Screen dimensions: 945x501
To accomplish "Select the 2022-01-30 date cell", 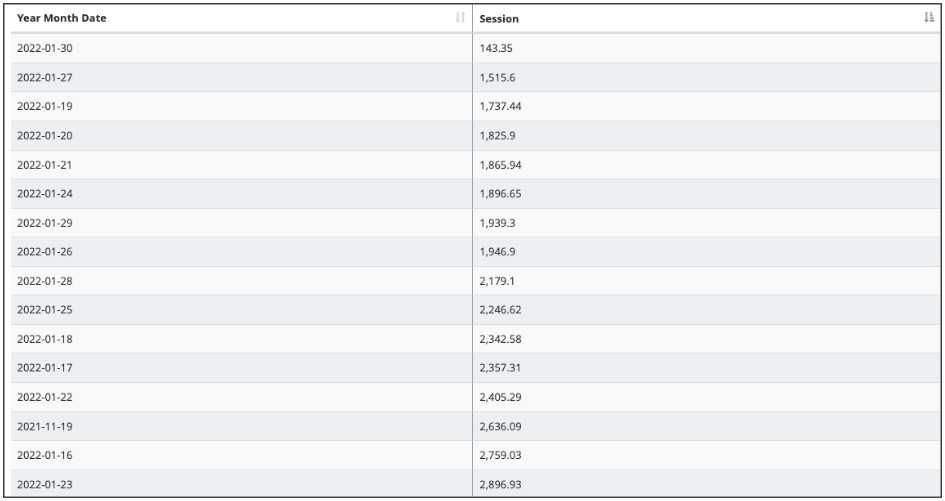I will click(x=43, y=48).
